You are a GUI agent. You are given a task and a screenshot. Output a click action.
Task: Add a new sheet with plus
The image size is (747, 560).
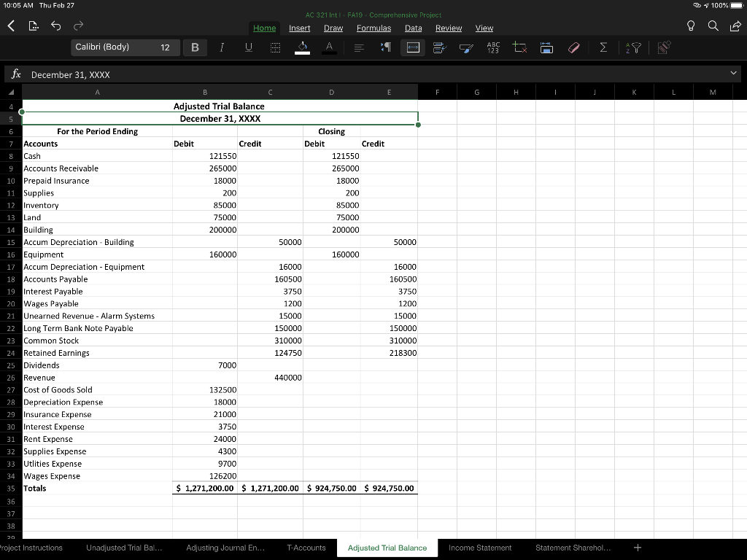click(638, 548)
